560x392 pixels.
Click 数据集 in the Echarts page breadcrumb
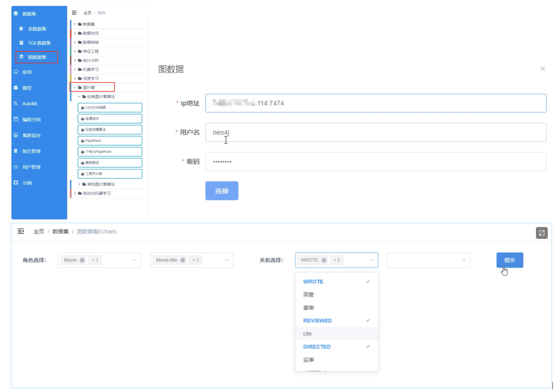[x=61, y=231]
